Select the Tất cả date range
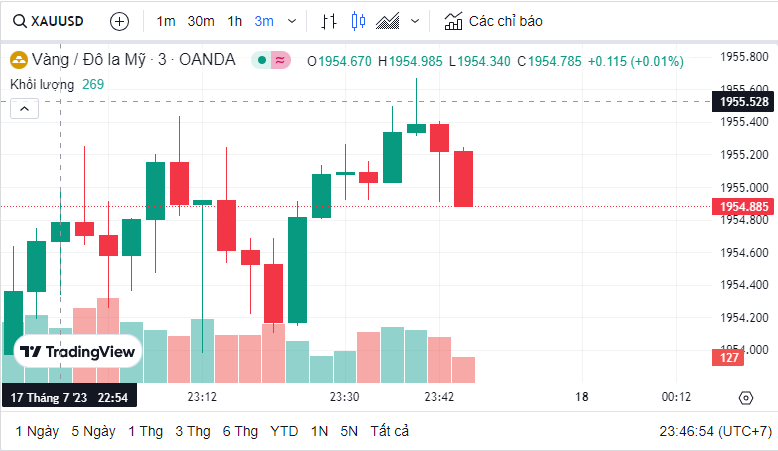This screenshot has height=451, width=778. tap(390, 431)
